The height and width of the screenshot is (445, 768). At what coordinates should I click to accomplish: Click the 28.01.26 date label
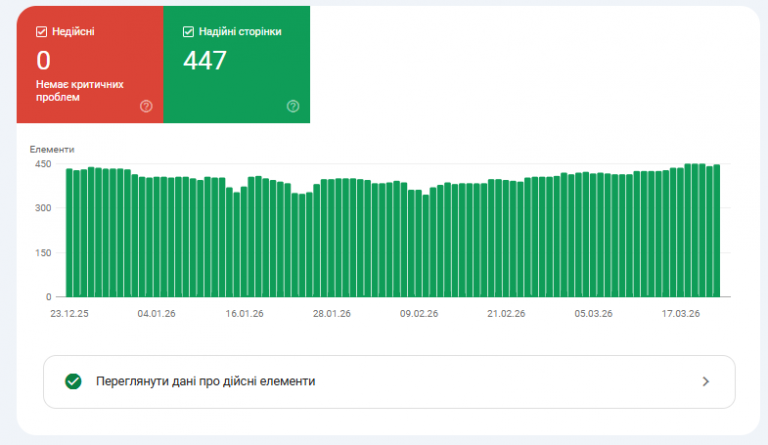click(332, 314)
